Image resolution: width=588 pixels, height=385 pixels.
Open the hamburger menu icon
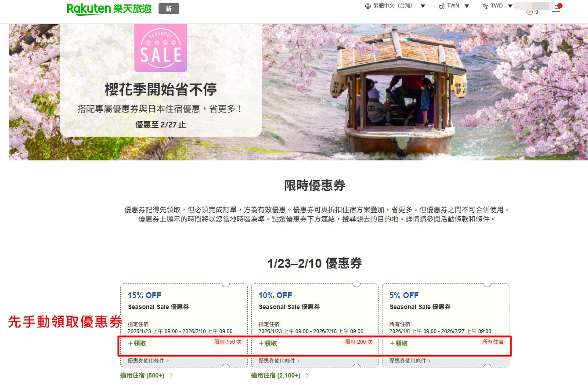tap(556, 9)
